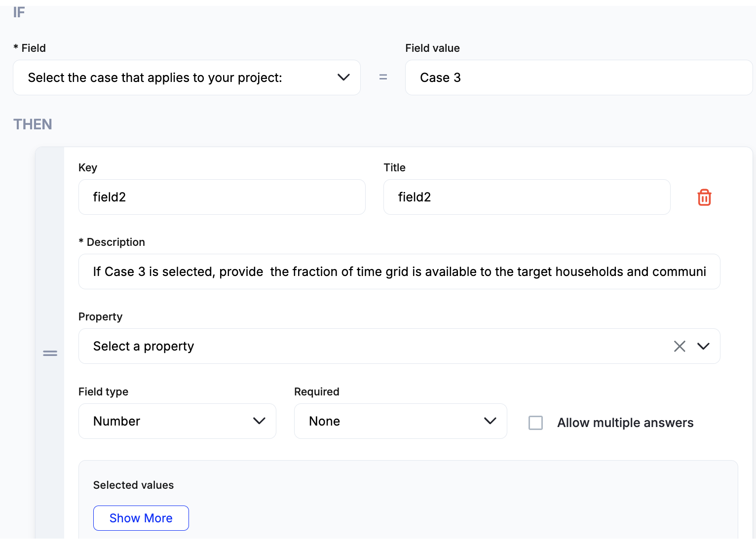Click into the Title text field
This screenshot has height=547, width=756.
pos(527,197)
